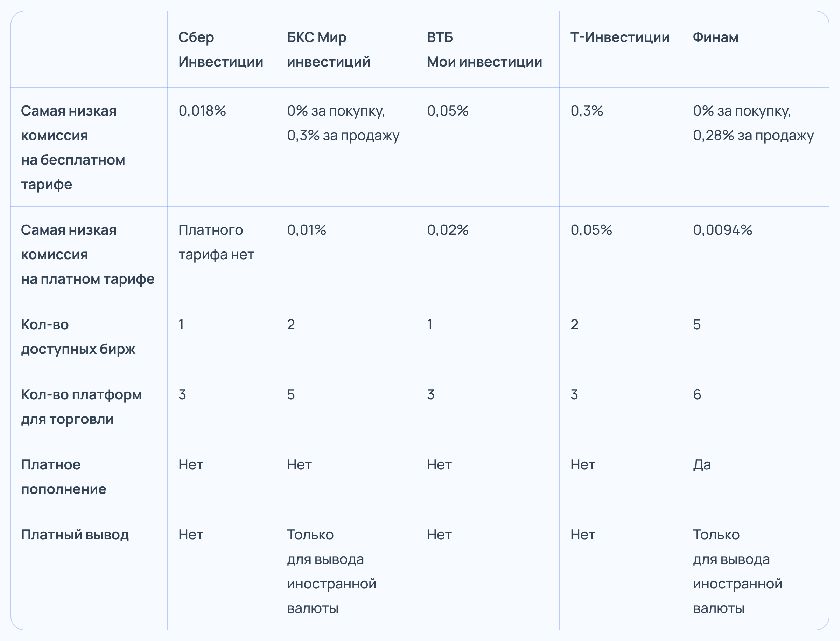This screenshot has height=641, width=840.
Task: Click the Сбер Инвестиции column header
Action: (x=221, y=49)
